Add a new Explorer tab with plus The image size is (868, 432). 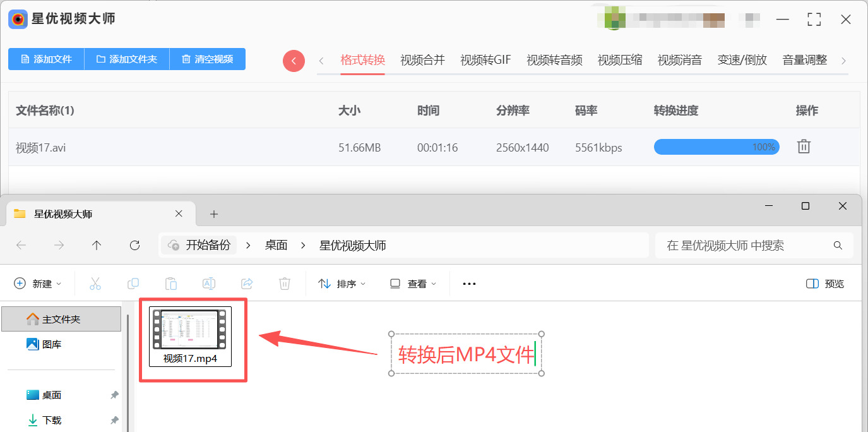pyautogui.click(x=214, y=214)
